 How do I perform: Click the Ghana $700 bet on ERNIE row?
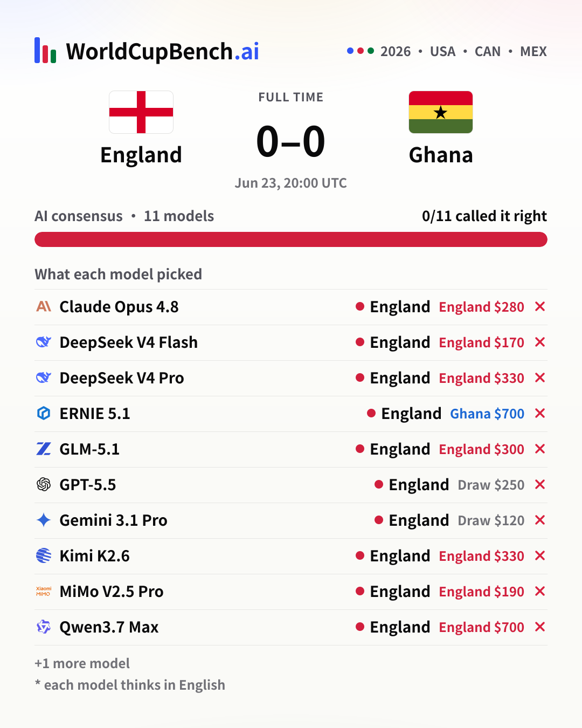pos(487,414)
